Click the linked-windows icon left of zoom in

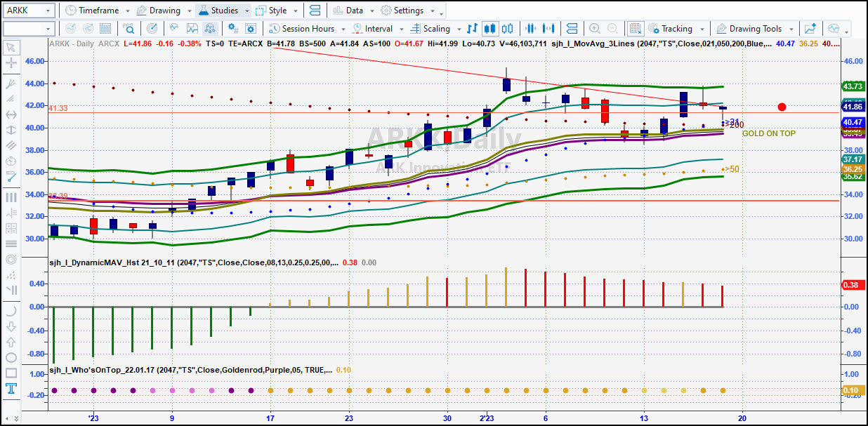point(572,29)
